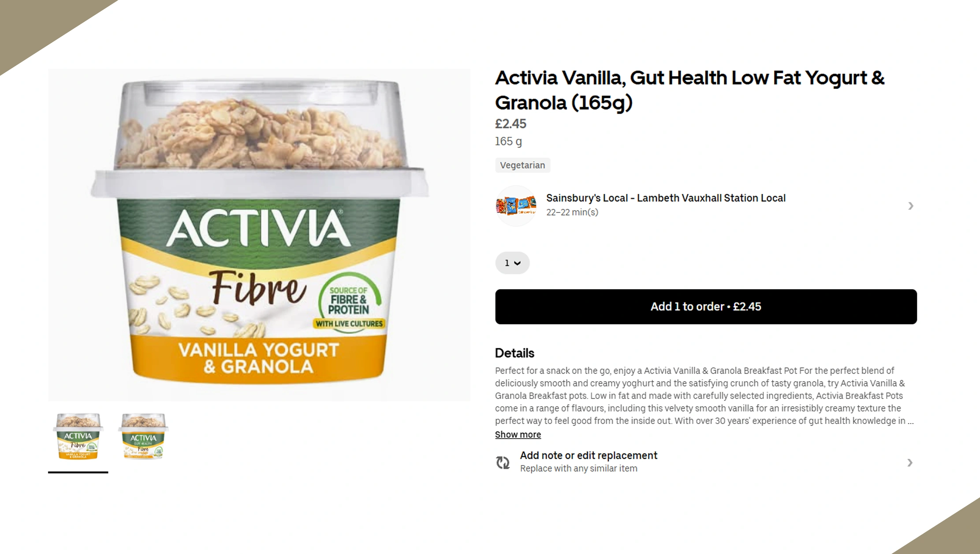The image size is (980, 554).
Task: Click the £2.45 price text
Action: (x=510, y=124)
